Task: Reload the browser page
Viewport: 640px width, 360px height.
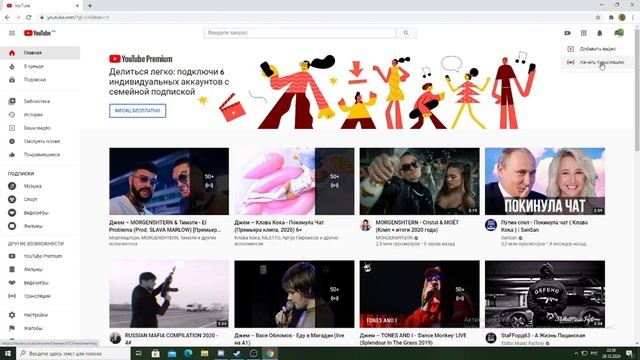Action: pyautogui.click(x=29, y=18)
